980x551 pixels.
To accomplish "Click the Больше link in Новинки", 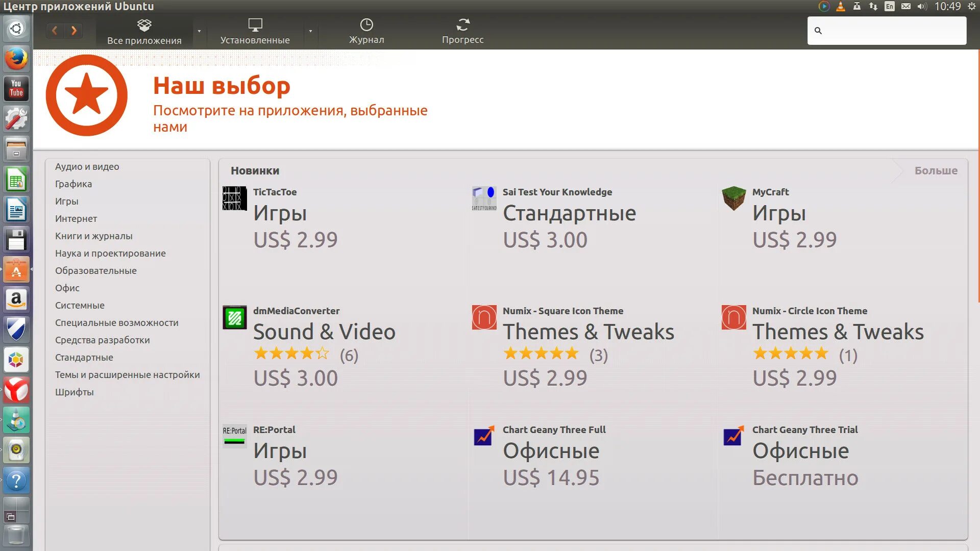I will (936, 170).
